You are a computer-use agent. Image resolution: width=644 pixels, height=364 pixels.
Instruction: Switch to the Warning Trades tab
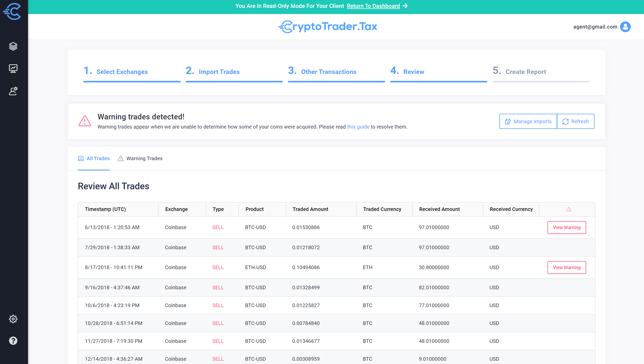point(140,158)
